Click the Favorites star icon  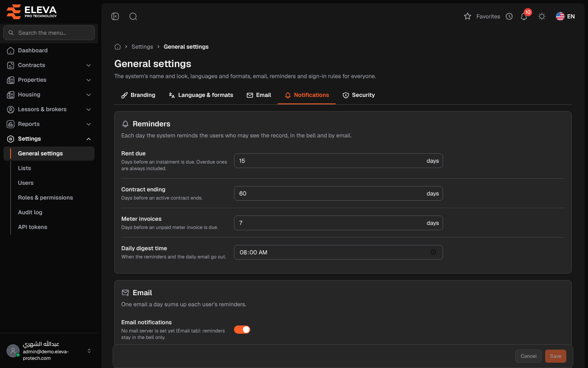click(468, 16)
